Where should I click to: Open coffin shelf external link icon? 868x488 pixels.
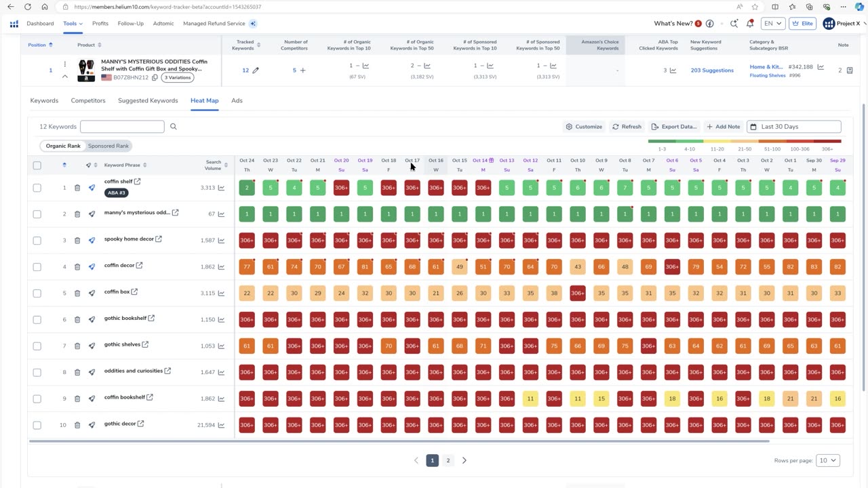pos(137,182)
